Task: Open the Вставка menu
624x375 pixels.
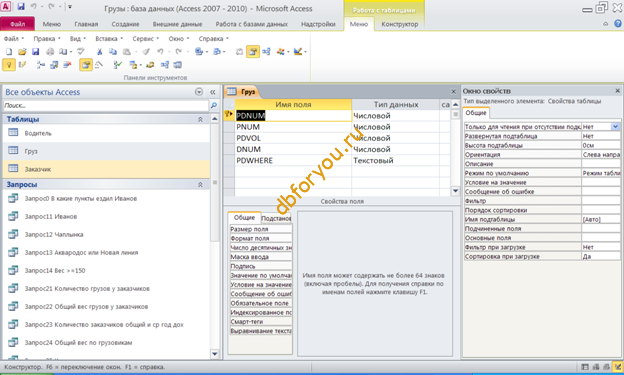Action: click(x=109, y=39)
